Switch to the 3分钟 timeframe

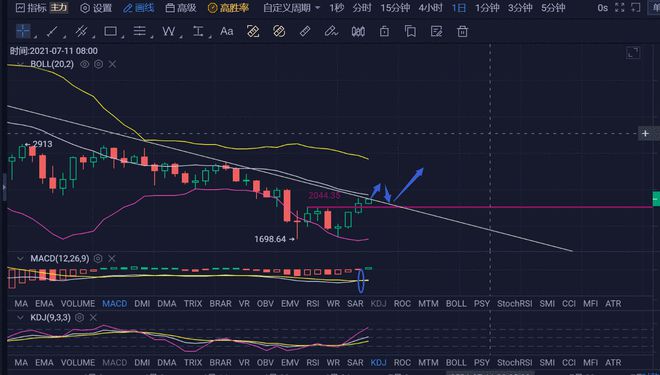520,8
